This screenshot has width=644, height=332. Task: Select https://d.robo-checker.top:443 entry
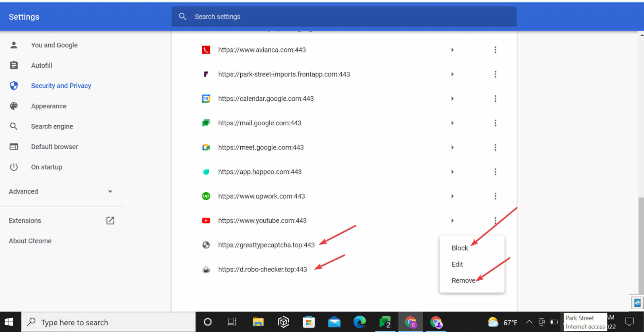(x=262, y=270)
